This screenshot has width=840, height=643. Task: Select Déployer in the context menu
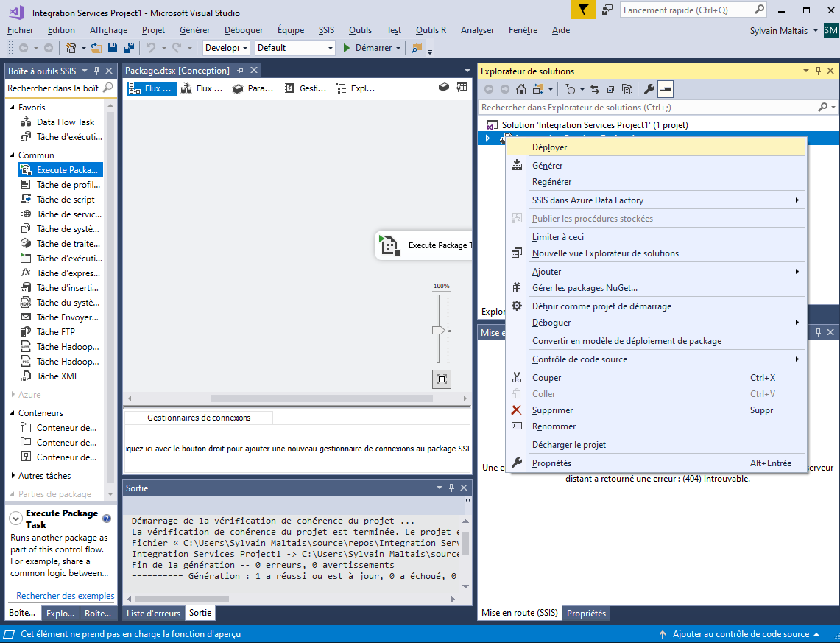[x=549, y=147]
